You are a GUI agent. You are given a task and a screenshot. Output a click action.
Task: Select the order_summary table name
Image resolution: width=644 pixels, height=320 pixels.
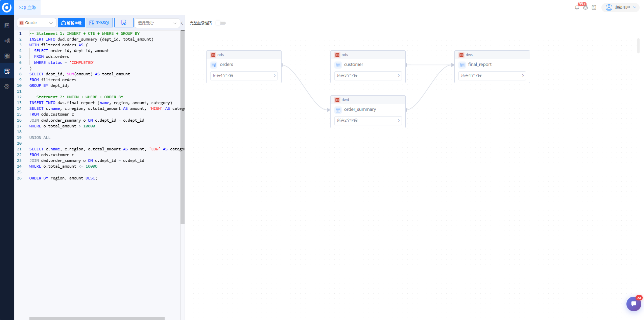360,109
